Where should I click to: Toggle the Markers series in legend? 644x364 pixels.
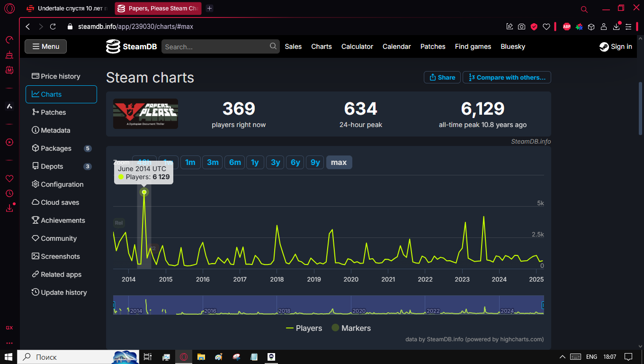[351, 328]
